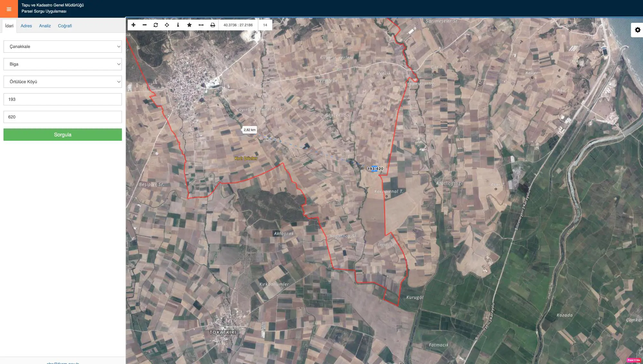This screenshot has height=364, width=643.
Task: Select the distance measure arrow icon
Action: click(x=201, y=25)
